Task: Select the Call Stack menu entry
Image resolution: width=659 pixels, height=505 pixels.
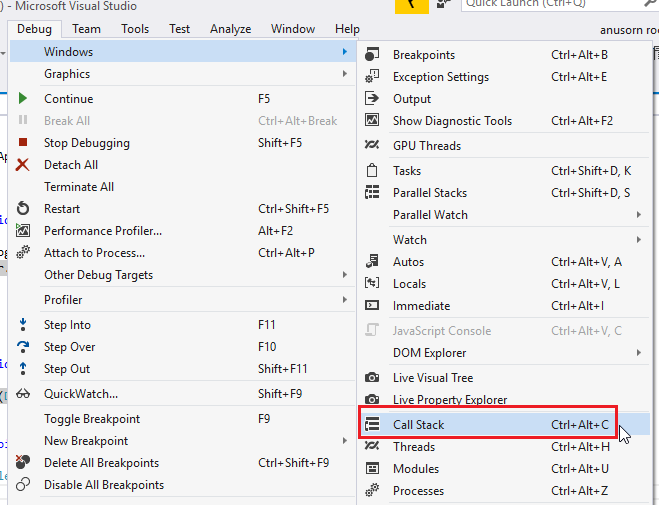Action: click(x=505, y=424)
